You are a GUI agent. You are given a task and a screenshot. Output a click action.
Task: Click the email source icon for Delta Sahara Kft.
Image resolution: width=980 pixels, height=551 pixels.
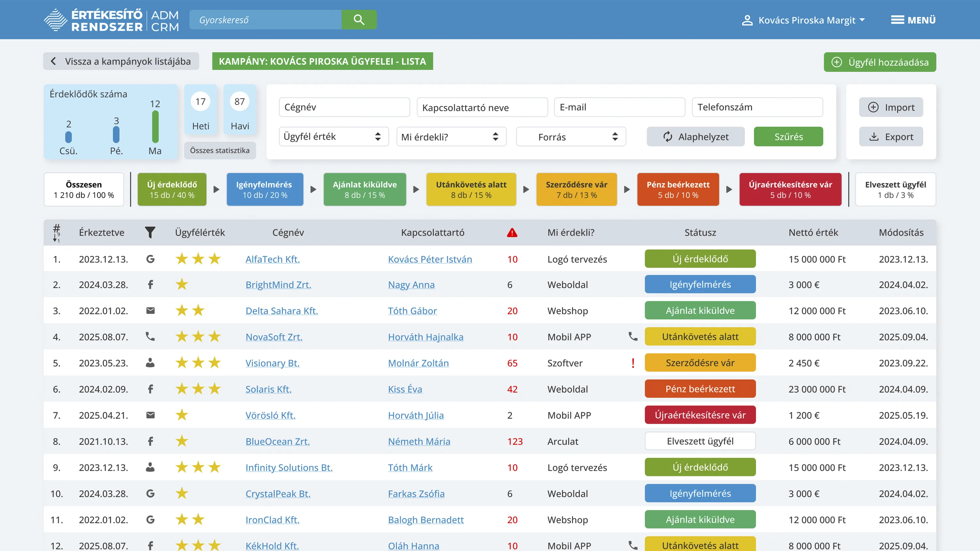point(150,311)
